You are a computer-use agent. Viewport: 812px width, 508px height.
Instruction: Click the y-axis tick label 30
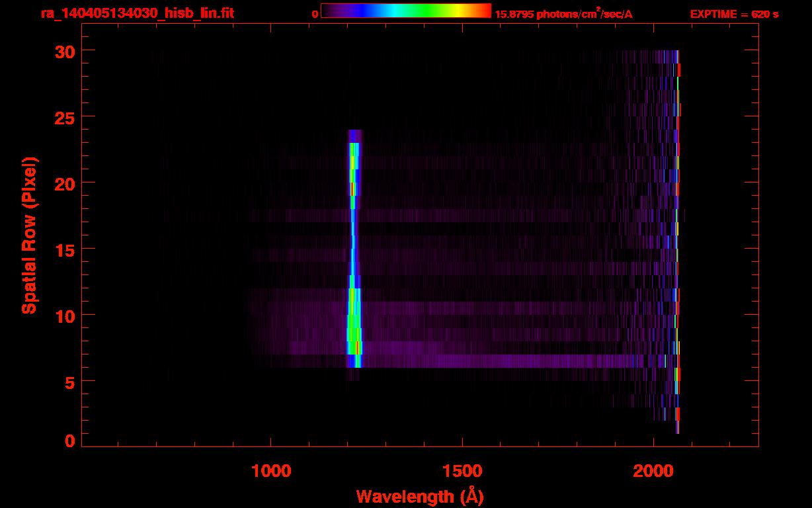pyautogui.click(x=64, y=51)
